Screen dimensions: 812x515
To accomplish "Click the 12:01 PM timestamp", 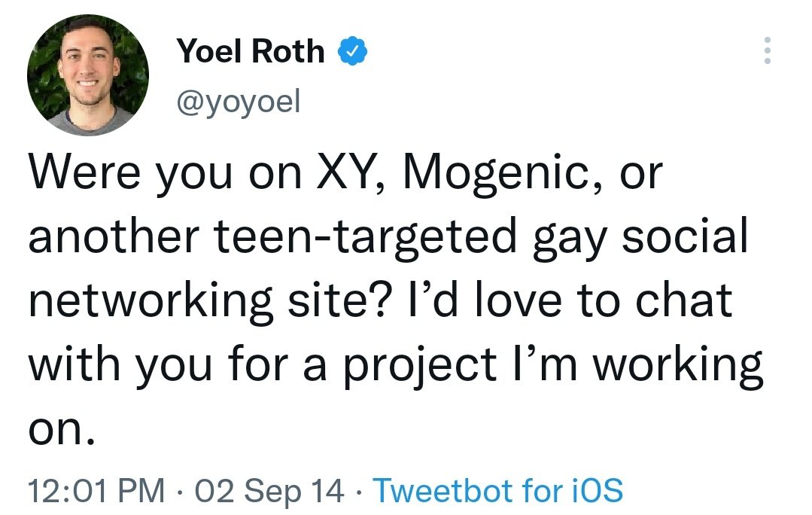I will (96, 491).
